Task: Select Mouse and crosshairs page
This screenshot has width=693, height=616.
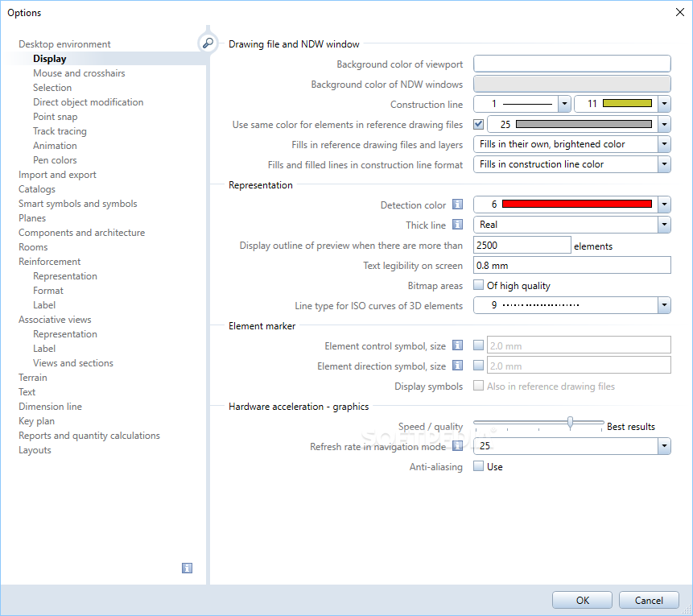Action: (79, 73)
